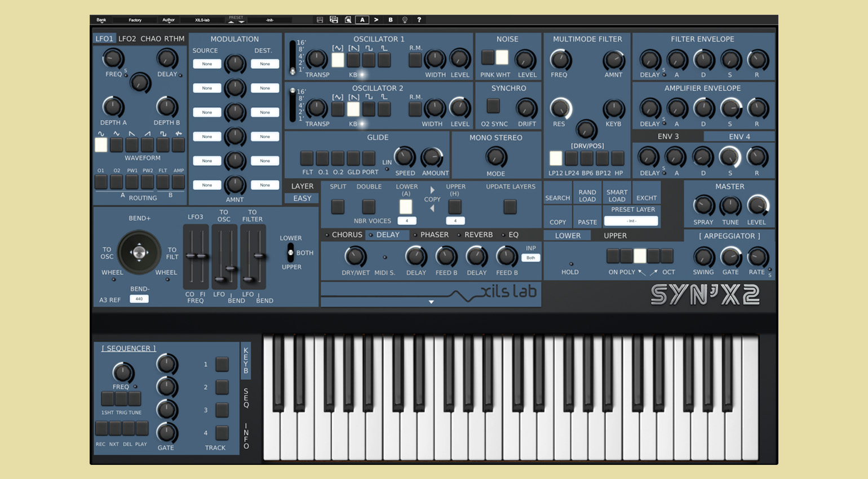The width and height of the screenshot is (868, 479).
Task: Open the REVERB effect tab
Action: 478,235
